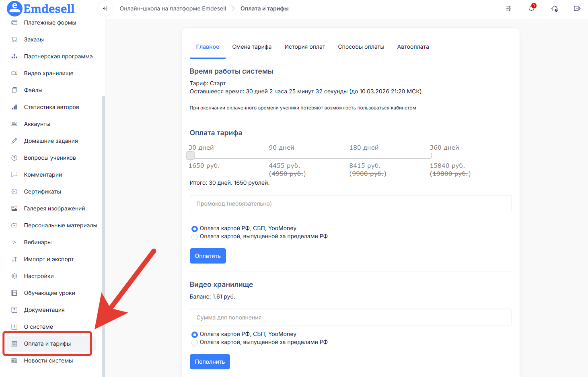Click the promo code input field
The width and height of the screenshot is (588, 377).
[x=350, y=204]
